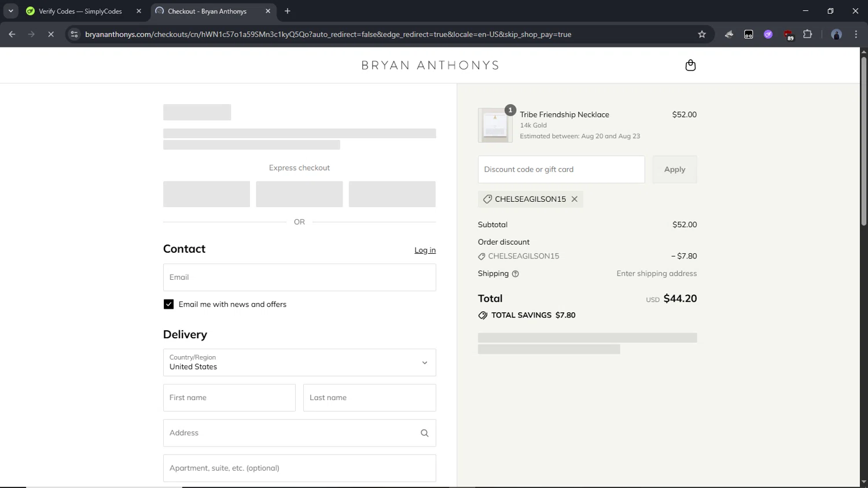This screenshot has height=488, width=868.
Task: Click the BRYAN ANTHONYS logo
Action: point(430,65)
